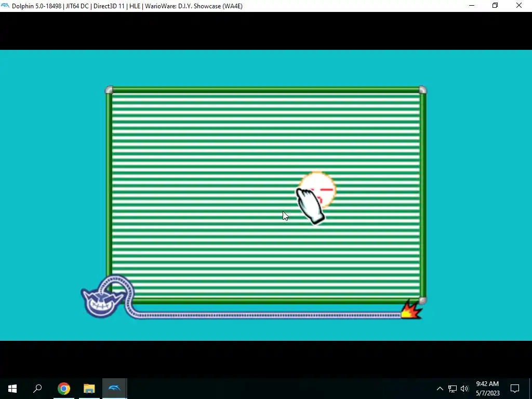Open the notification center icon
The width and height of the screenshot is (532, 399).
515,389
